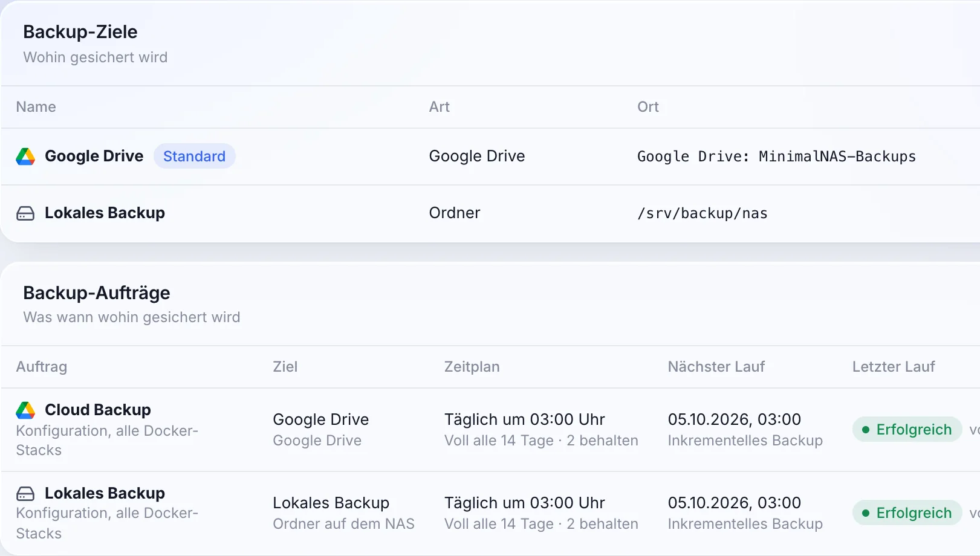Click the Nächster Lauf column header

pos(716,367)
